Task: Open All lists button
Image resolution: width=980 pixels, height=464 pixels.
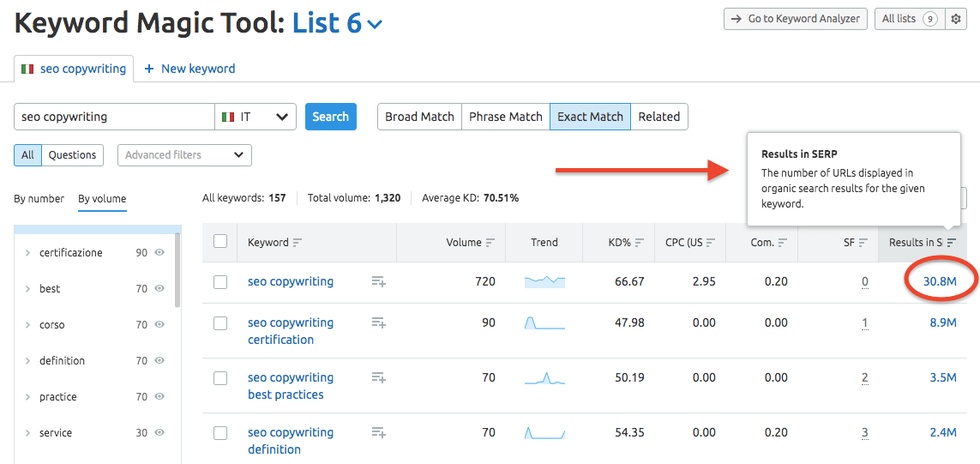Action: point(910,19)
